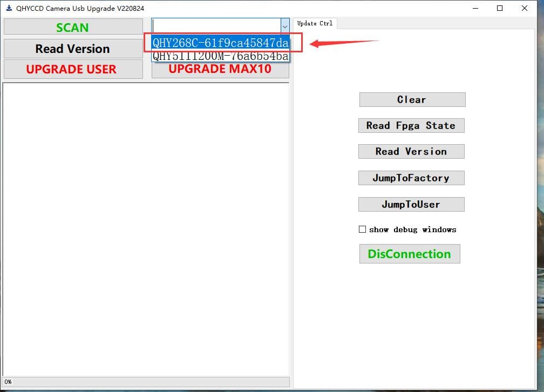Click the left-side Read Version button beneath SCAN
Image resolution: width=544 pixels, height=392 pixels.
73,49
